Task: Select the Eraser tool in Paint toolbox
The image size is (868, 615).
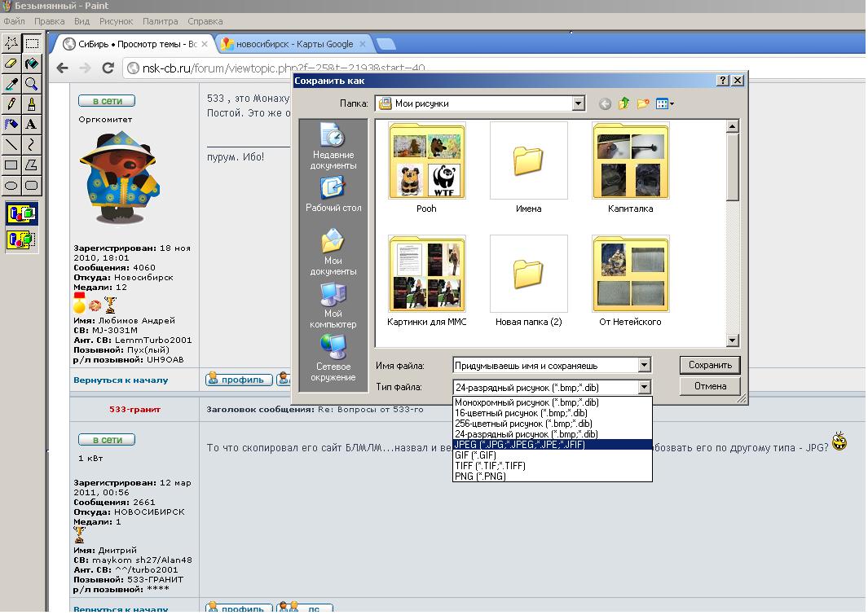Action: 11,64
